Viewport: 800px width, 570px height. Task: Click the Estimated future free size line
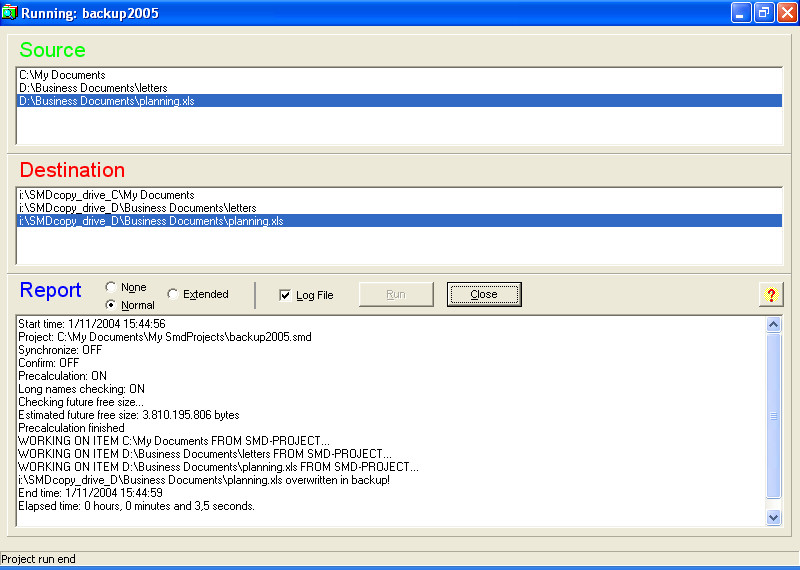pos(129,415)
